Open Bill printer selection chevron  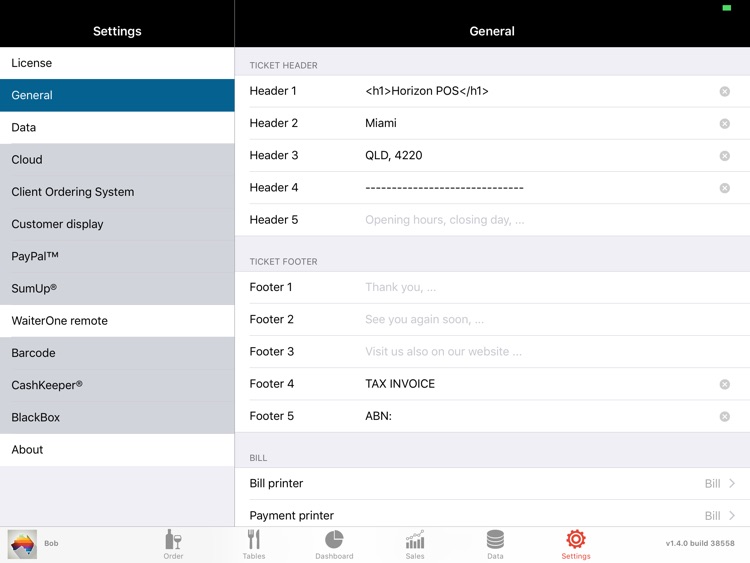click(x=732, y=483)
